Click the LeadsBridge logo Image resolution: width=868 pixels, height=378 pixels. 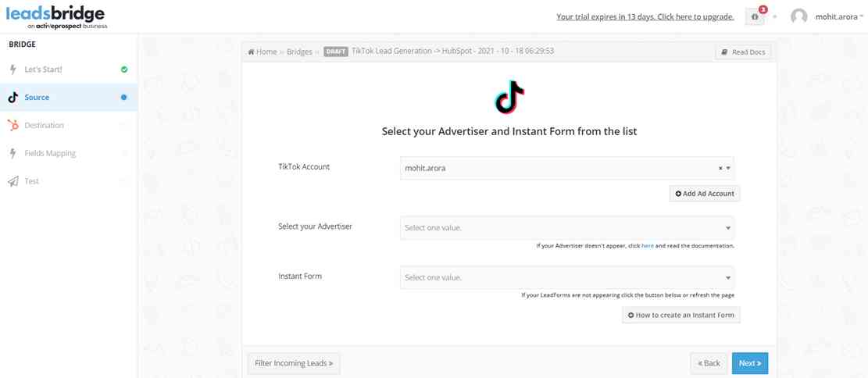[x=55, y=16]
